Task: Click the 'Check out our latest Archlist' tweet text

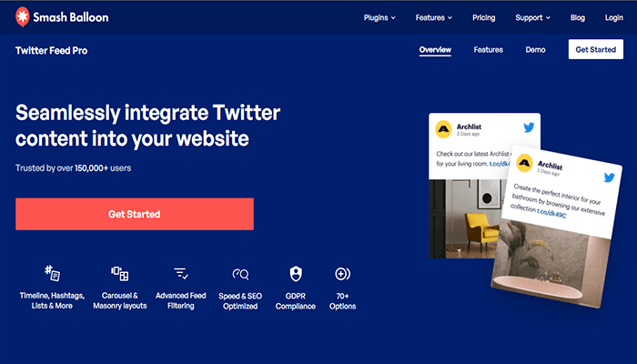Action: (473, 159)
